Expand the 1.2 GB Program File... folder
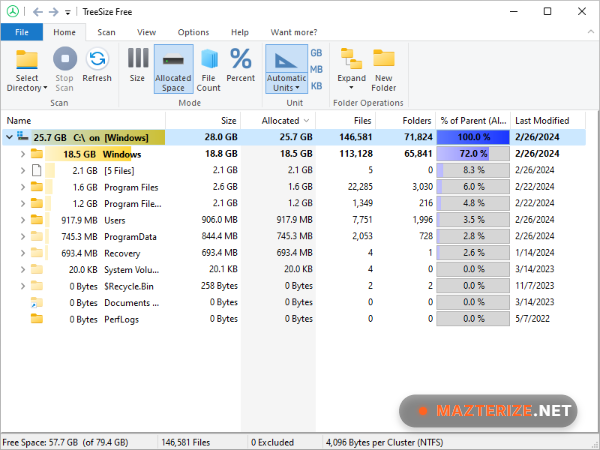 coord(23,203)
